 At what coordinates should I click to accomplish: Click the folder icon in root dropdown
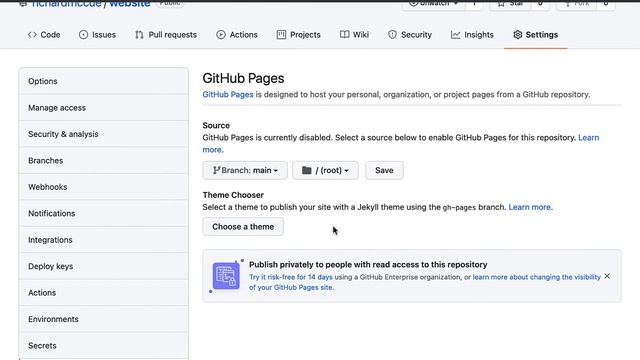[307, 170]
